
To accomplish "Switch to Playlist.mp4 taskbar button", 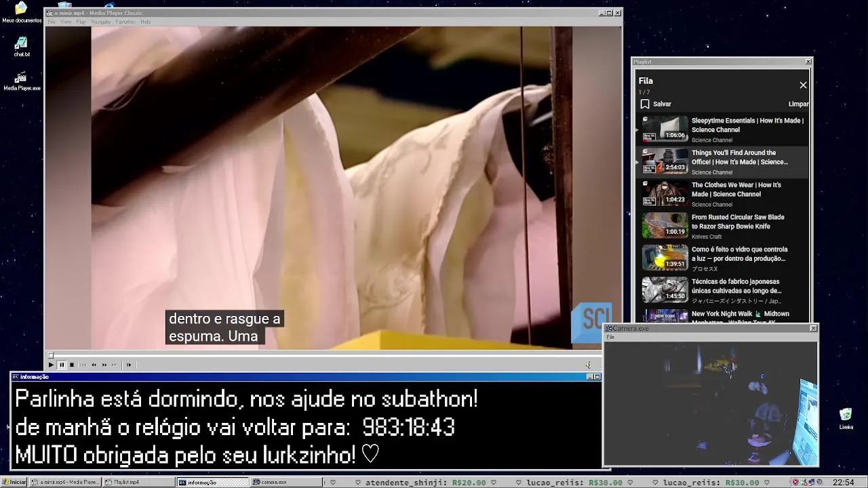I will point(139,482).
